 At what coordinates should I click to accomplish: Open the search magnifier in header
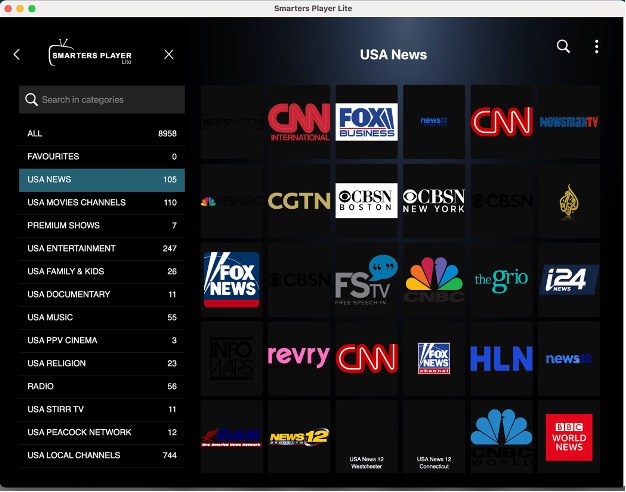[x=563, y=46]
